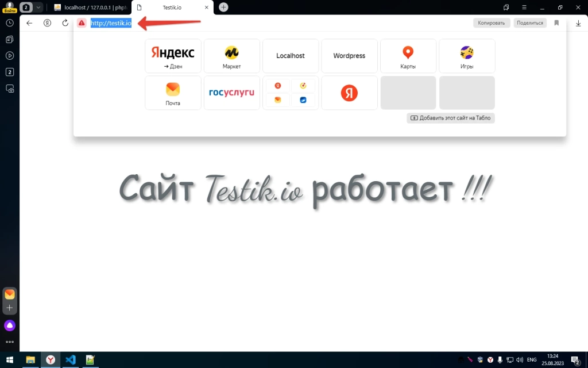
Task: Switch to the localhost phpMyAdmin tab
Action: pos(89,7)
